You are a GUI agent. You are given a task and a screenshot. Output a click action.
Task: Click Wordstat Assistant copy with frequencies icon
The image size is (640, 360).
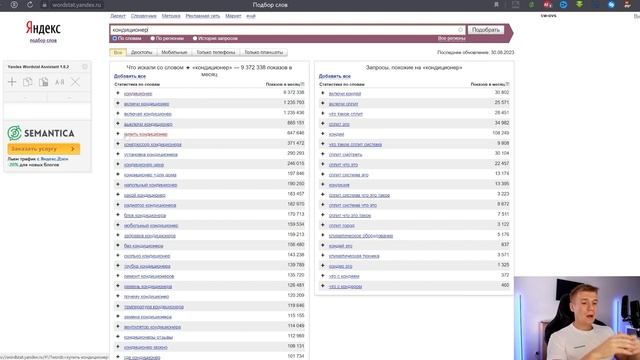(x=44, y=82)
